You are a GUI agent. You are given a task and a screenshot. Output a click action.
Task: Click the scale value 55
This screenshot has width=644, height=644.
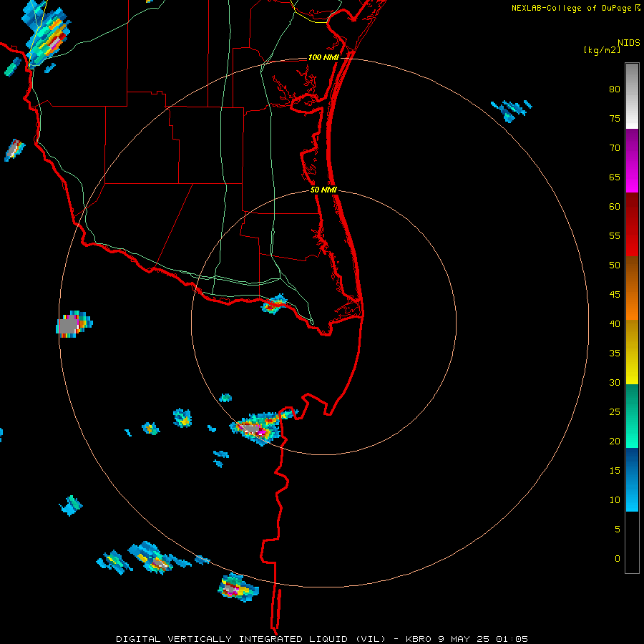[x=615, y=235]
